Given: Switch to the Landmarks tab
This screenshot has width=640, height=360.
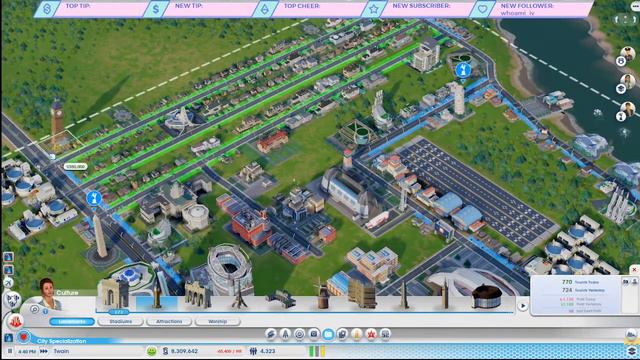Looking at the screenshot, I should [x=72, y=322].
